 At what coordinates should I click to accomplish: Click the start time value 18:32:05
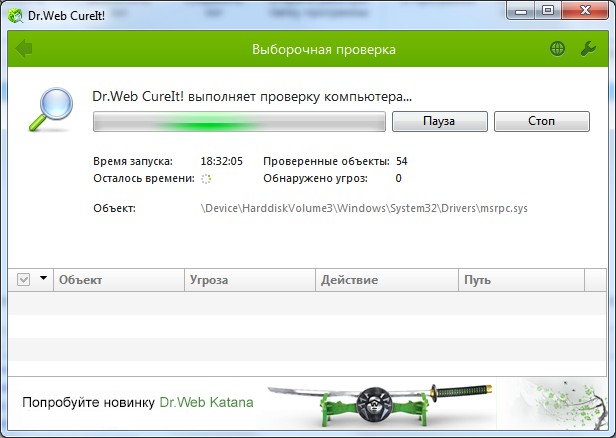(x=222, y=161)
